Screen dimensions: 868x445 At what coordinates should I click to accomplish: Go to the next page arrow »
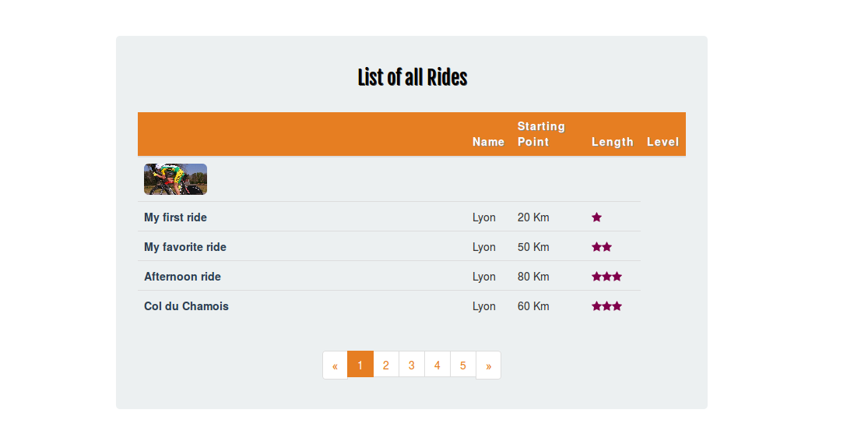tap(488, 366)
